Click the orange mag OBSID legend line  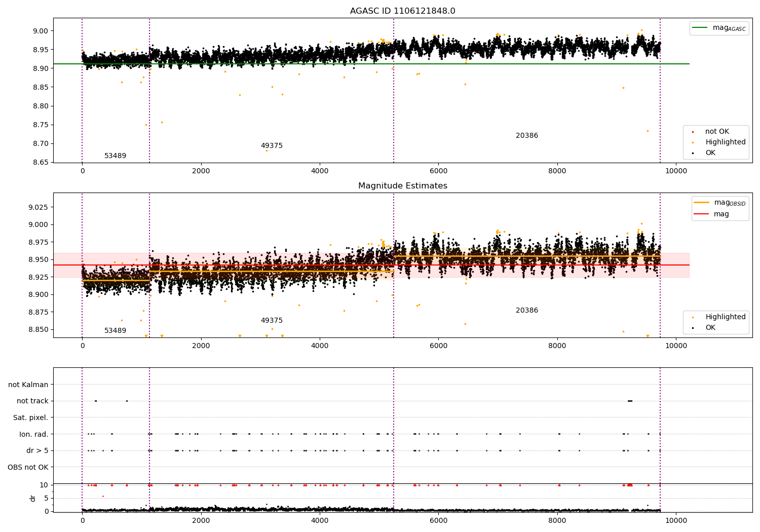click(x=702, y=203)
